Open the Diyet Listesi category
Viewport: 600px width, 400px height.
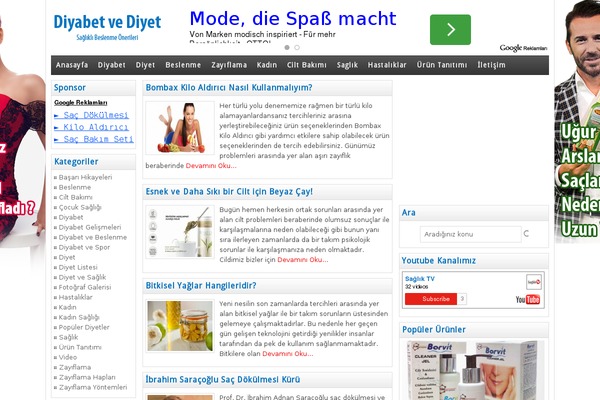pyautogui.click(x=78, y=267)
